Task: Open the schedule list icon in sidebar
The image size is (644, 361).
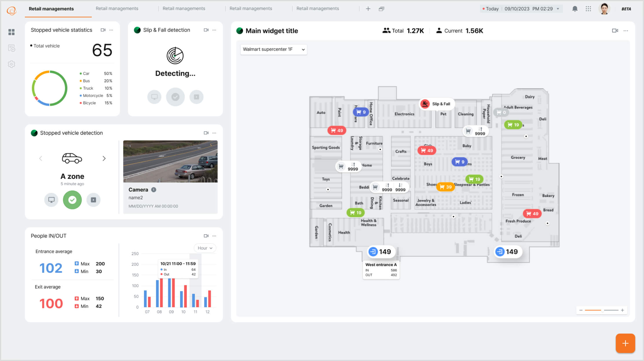Action: click(x=12, y=48)
